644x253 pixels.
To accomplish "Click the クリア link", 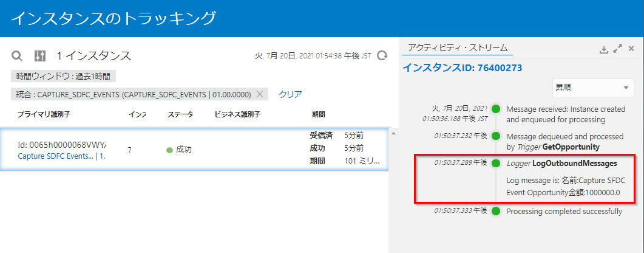I will 290,94.
